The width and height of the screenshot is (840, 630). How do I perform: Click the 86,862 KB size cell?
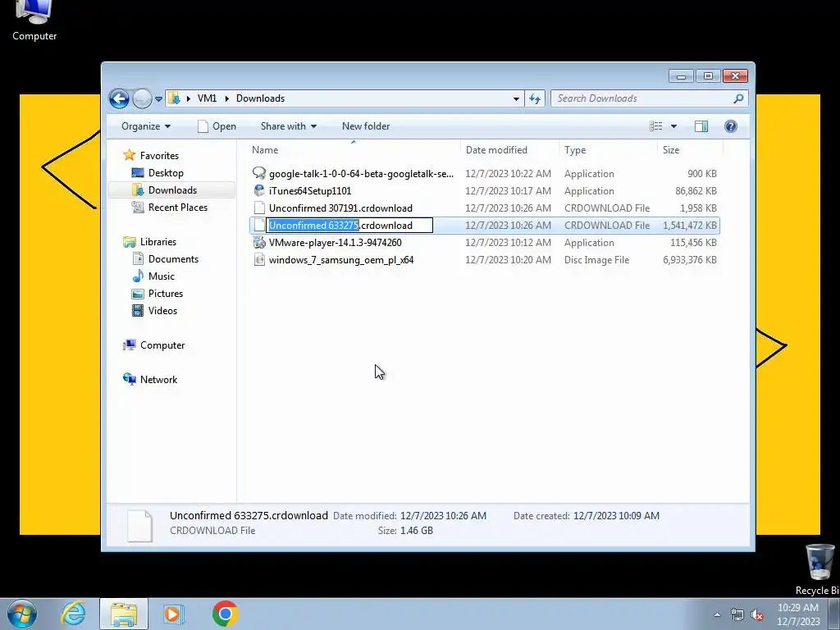point(696,191)
